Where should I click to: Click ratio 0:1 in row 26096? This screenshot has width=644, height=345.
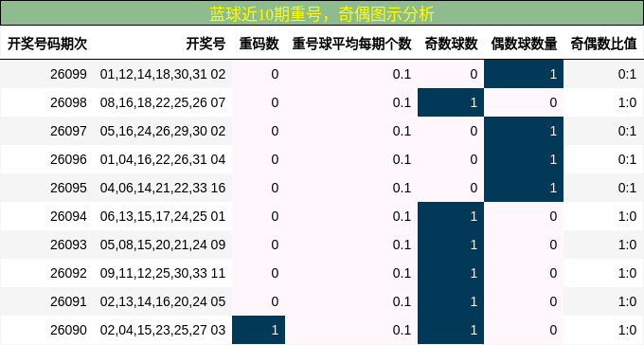(x=627, y=159)
